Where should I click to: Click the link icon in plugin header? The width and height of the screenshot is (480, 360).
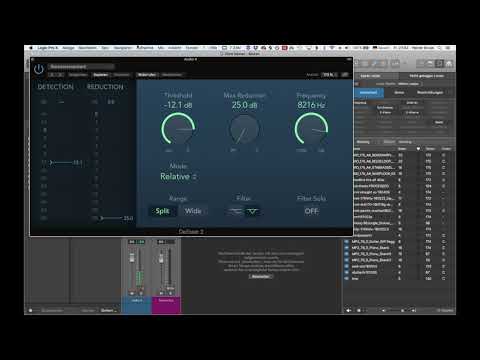[345, 75]
